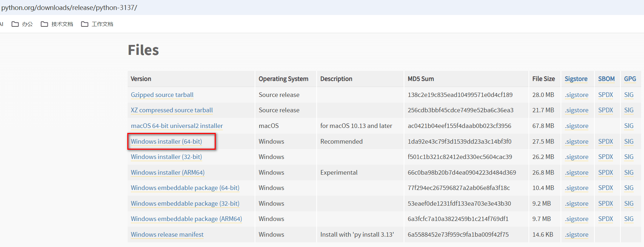Download Windows installer (ARM64)
The image size is (644, 247).
click(167, 173)
